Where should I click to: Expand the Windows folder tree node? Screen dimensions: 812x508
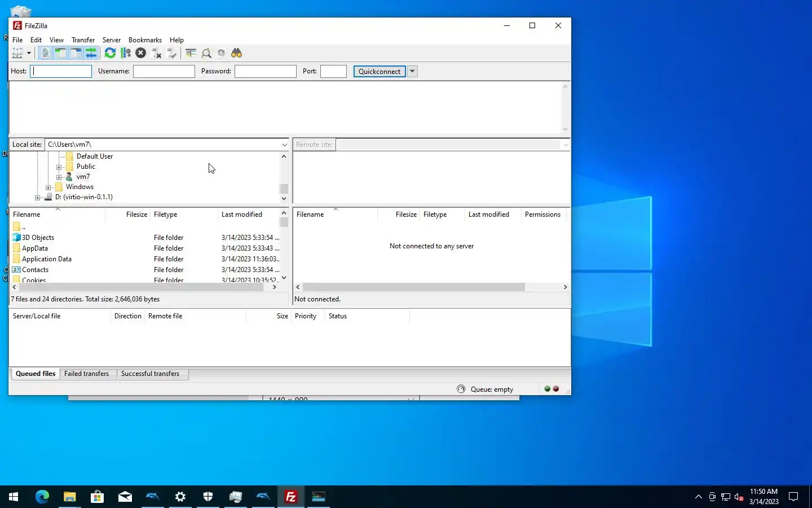[x=48, y=187]
